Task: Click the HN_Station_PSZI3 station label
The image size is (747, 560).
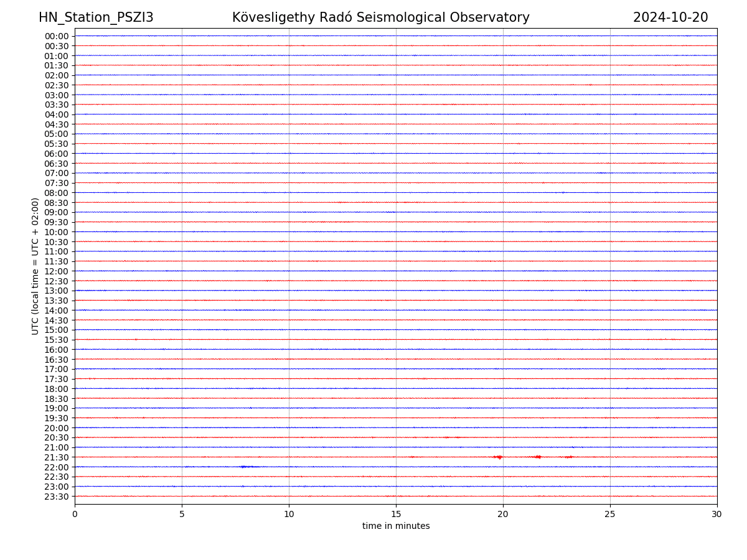Action: coord(96,18)
